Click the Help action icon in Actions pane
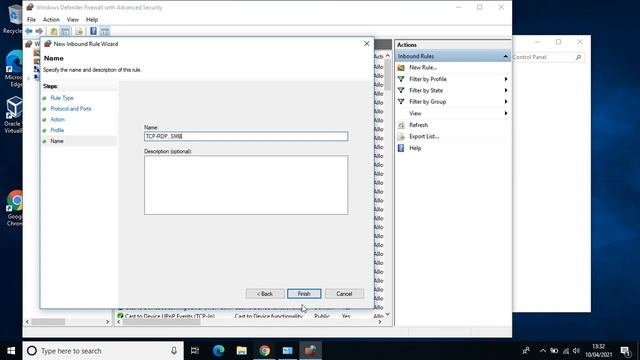 pyautogui.click(x=401, y=148)
